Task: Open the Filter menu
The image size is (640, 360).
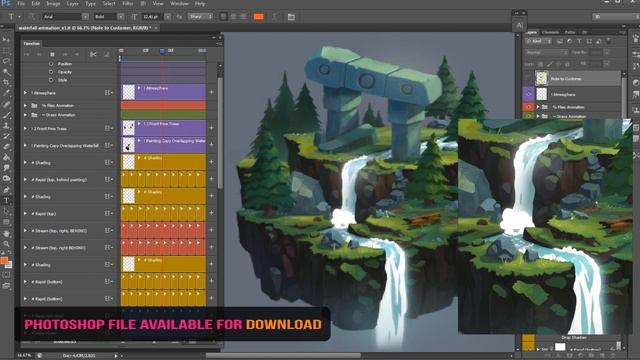Action: (128, 4)
